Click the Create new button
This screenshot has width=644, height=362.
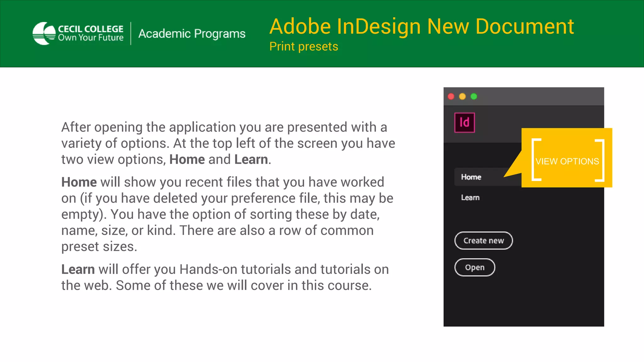point(484,241)
